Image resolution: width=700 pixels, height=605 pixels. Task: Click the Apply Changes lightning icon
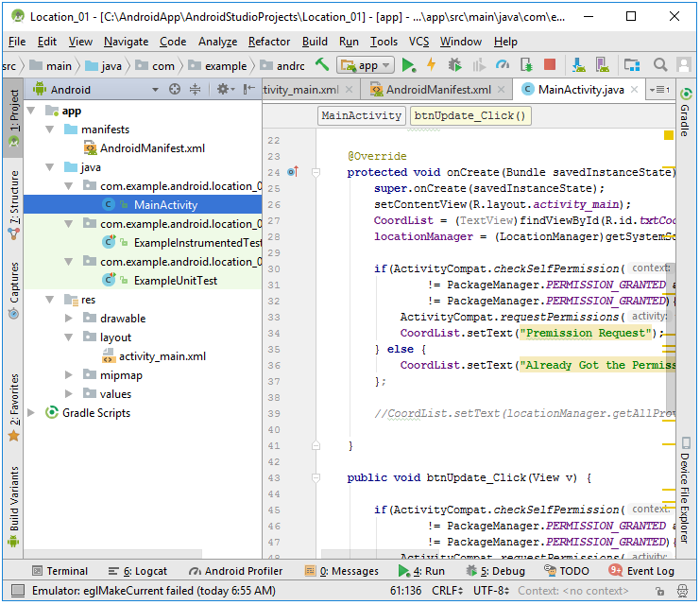click(432, 65)
